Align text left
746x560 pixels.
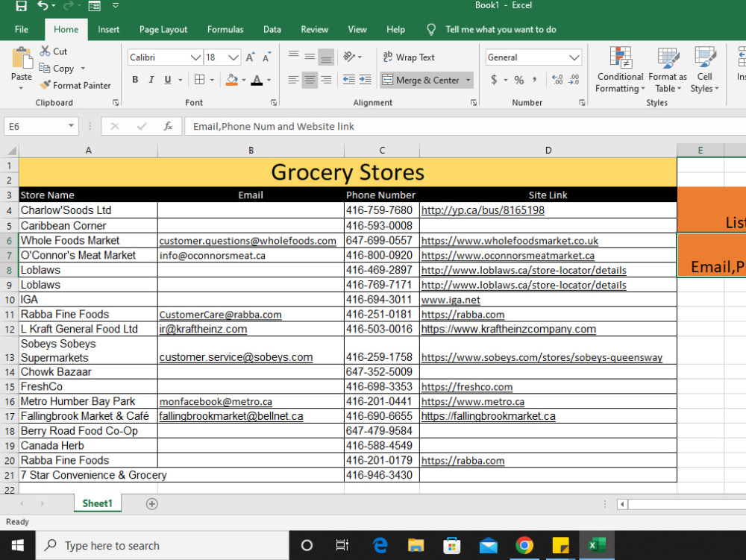pos(293,80)
